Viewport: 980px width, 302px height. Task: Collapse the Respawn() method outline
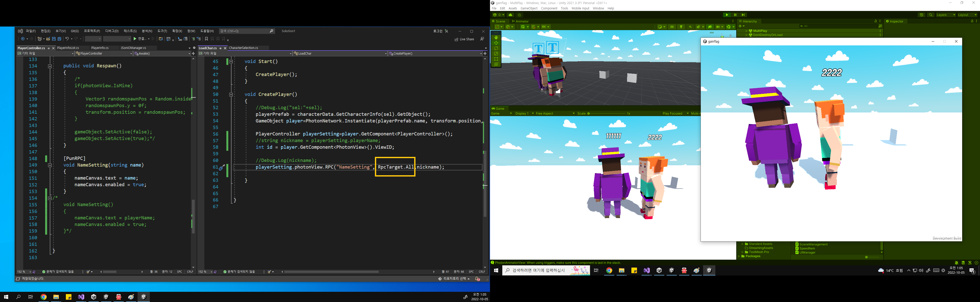tap(50, 66)
